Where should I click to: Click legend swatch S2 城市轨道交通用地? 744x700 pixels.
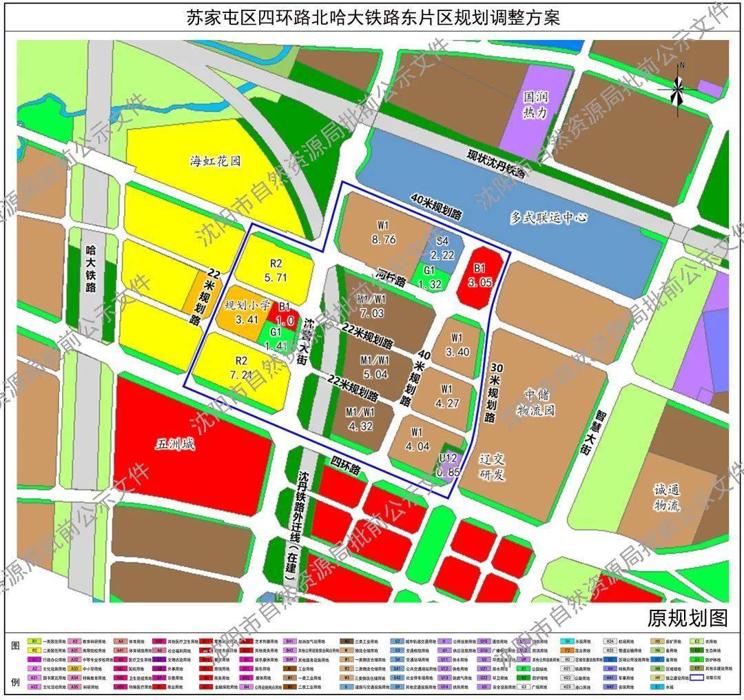(397, 641)
